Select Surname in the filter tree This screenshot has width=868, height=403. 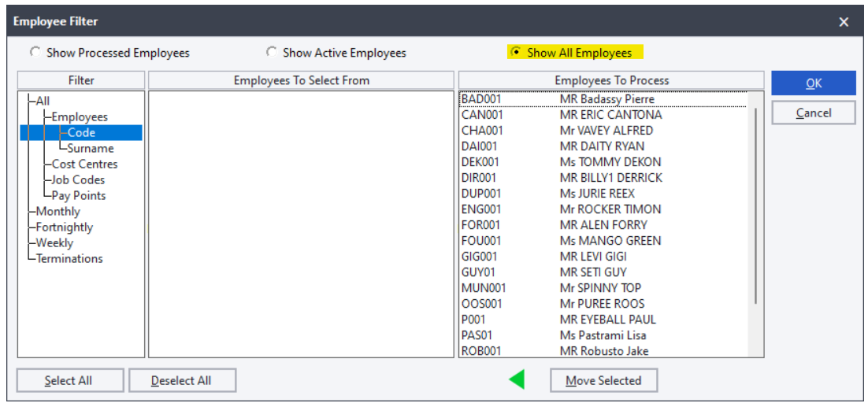coord(91,148)
